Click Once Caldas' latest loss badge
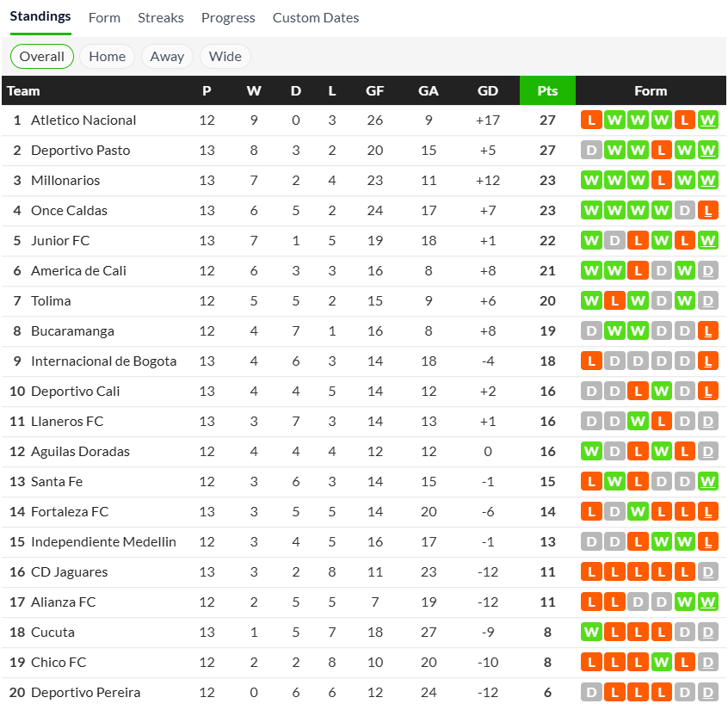 point(708,211)
